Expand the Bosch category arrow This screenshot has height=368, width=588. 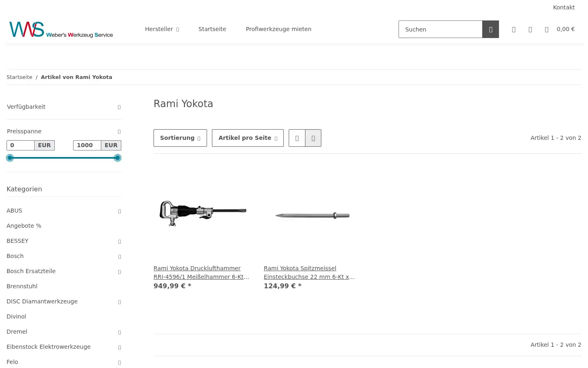pyautogui.click(x=120, y=257)
